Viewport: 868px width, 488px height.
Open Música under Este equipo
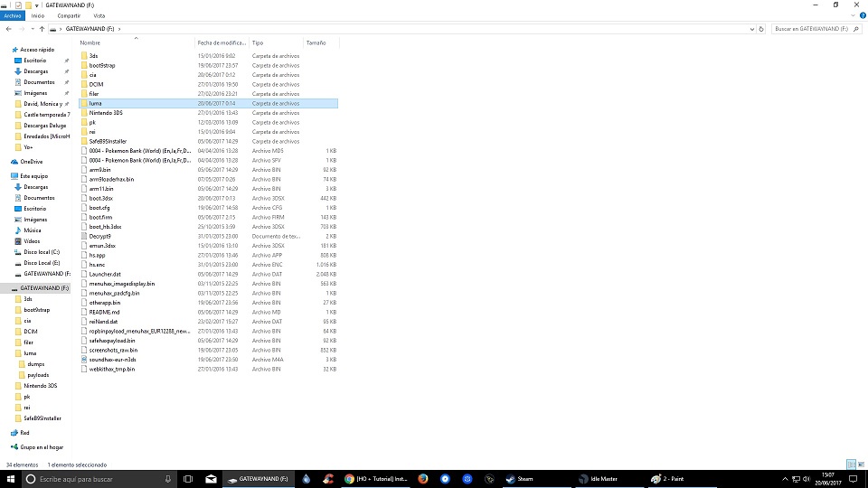click(x=33, y=230)
